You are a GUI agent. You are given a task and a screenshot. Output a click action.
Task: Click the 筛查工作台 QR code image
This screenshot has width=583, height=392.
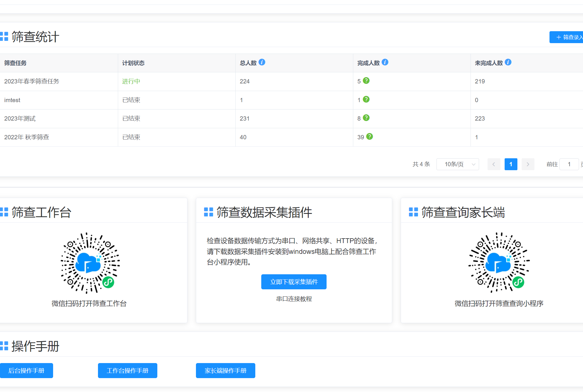[90, 263]
